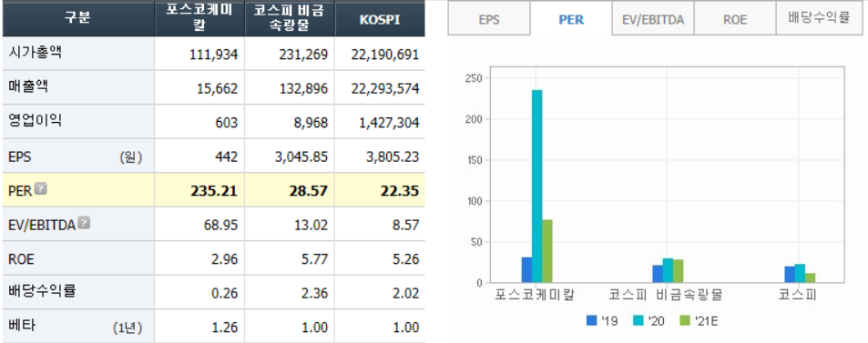The width and height of the screenshot is (868, 343).
Task: Select the EPS row label
Action: 20,157
